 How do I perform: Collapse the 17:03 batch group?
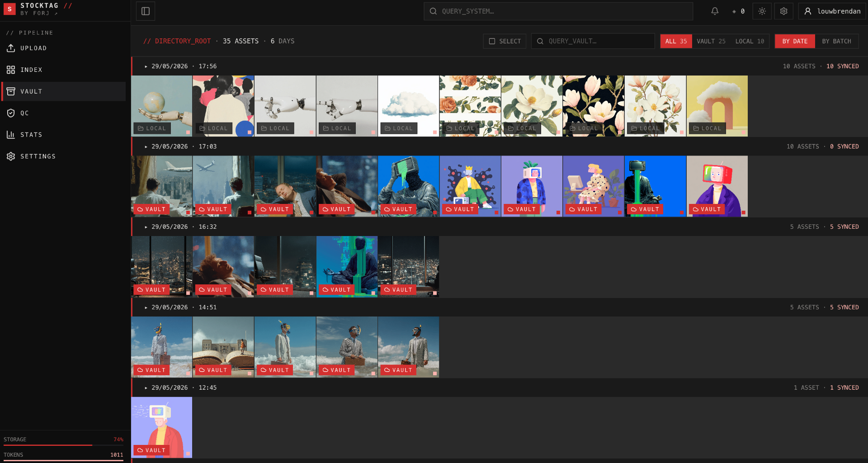click(x=146, y=147)
